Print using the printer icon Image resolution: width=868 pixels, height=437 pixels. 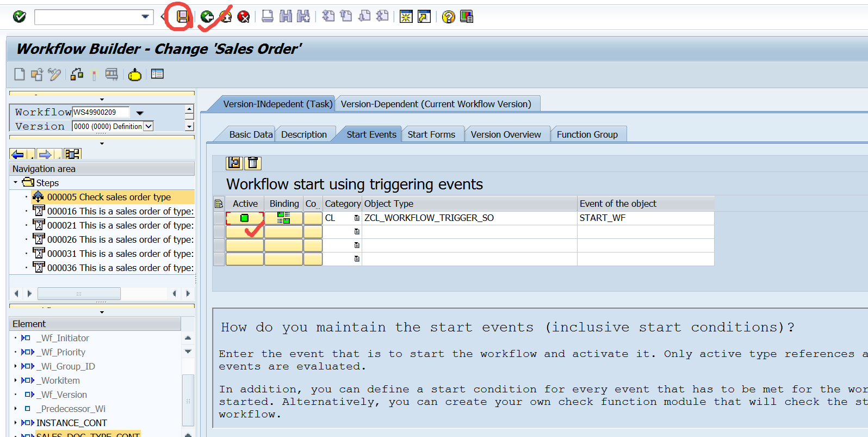pyautogui.click(x=268, y=16)
